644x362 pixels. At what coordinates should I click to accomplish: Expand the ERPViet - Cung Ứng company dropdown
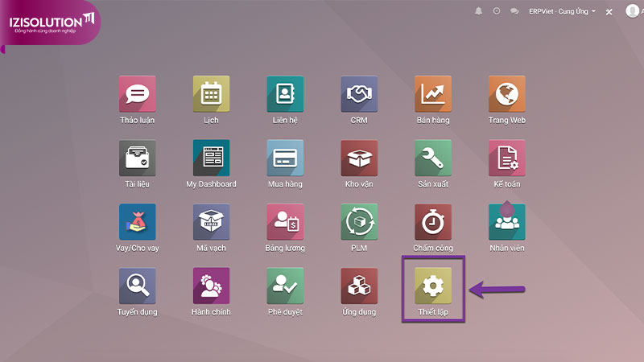point(563,11)
